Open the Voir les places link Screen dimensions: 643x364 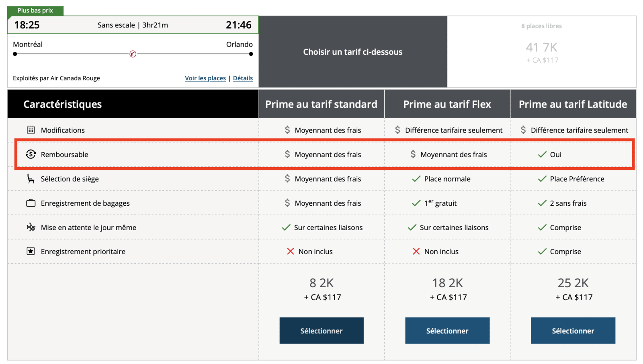pyautogui.click(x=205, y=78)
